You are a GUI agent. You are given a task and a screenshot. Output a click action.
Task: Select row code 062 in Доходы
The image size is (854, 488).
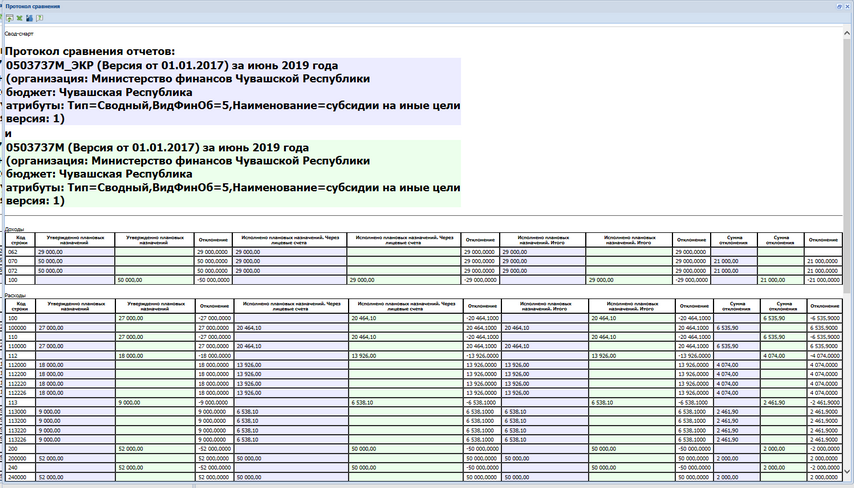pyautogui.click(x=21, y=252)
